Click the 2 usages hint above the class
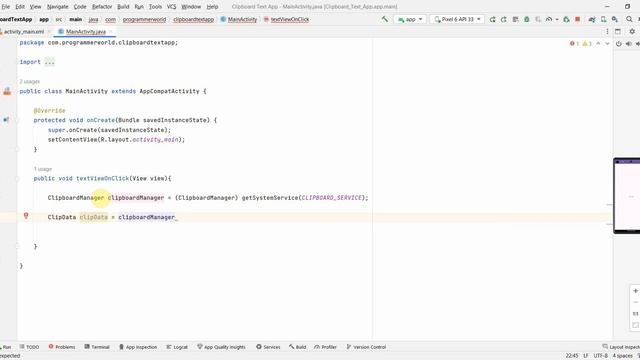This screenshot has height=360, width=640. pyautogui.click(x=29, y=81)
